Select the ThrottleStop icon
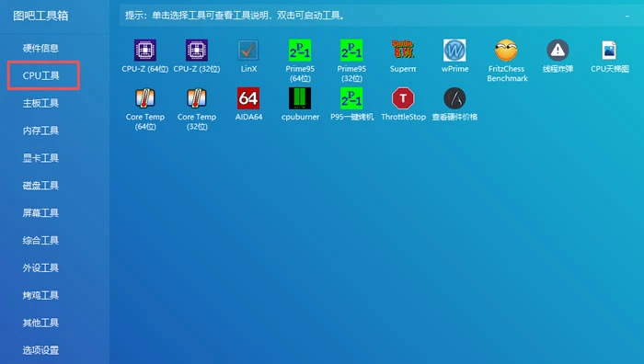644x364 pixels. click(403, 98)
